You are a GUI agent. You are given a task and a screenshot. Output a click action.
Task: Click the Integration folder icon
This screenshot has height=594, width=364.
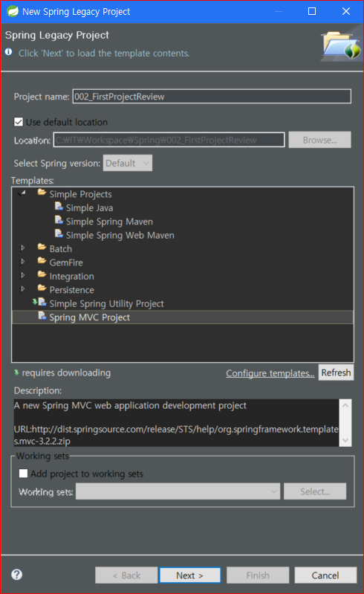pyautogui.click(x=42, y=274)
